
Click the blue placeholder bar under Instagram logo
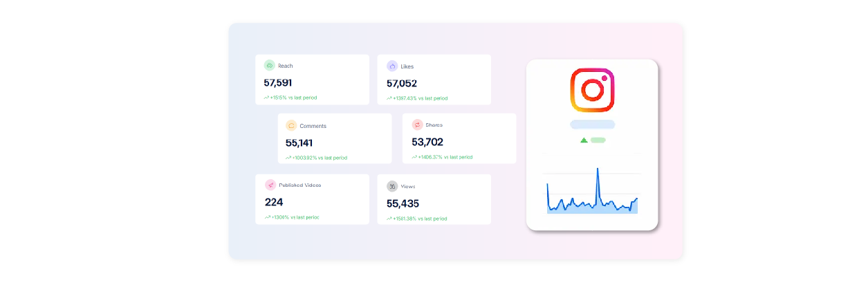(x=593, y=125)
